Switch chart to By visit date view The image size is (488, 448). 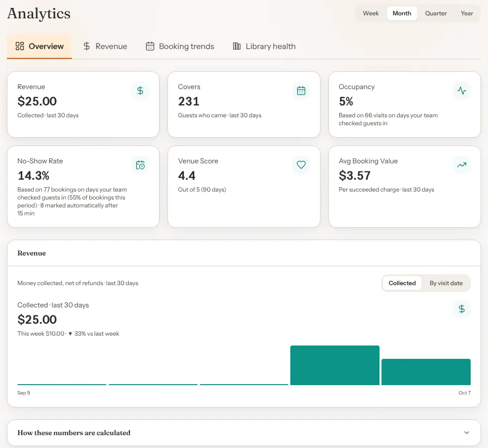coord(446,283)
